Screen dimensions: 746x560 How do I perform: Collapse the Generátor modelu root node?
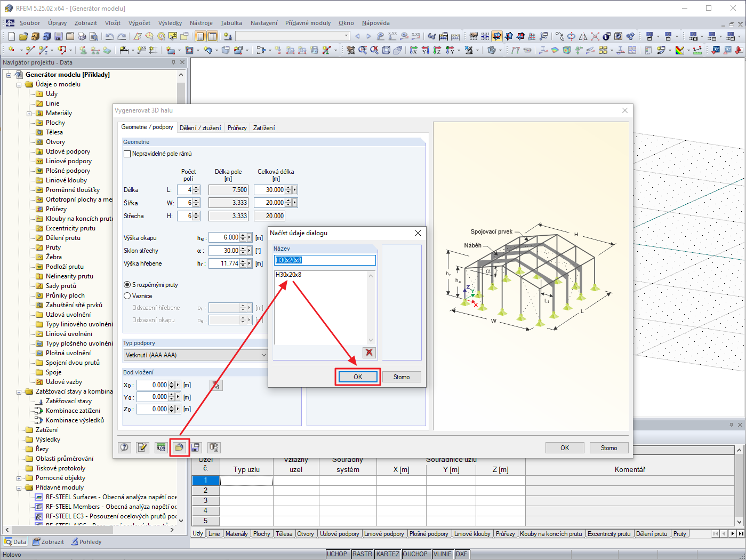tap(9, 75)
